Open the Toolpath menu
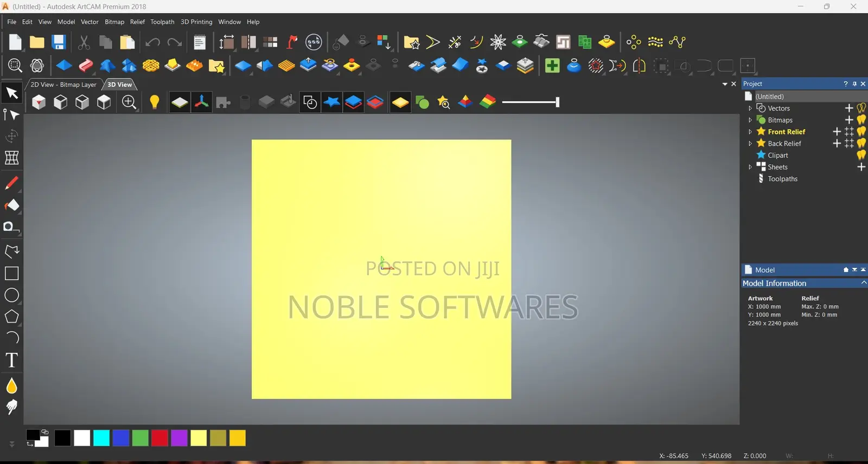This screenshot has height=464, width=868. (162, 22)
